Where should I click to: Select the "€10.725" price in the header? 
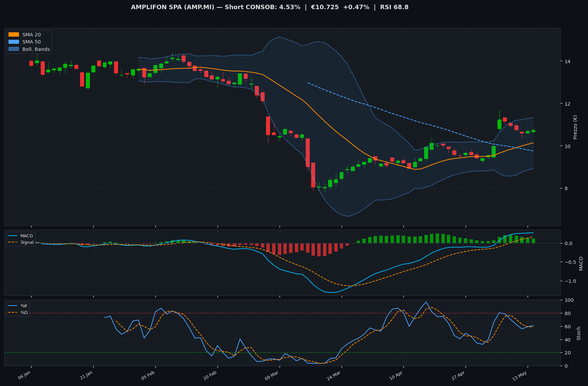325,7
